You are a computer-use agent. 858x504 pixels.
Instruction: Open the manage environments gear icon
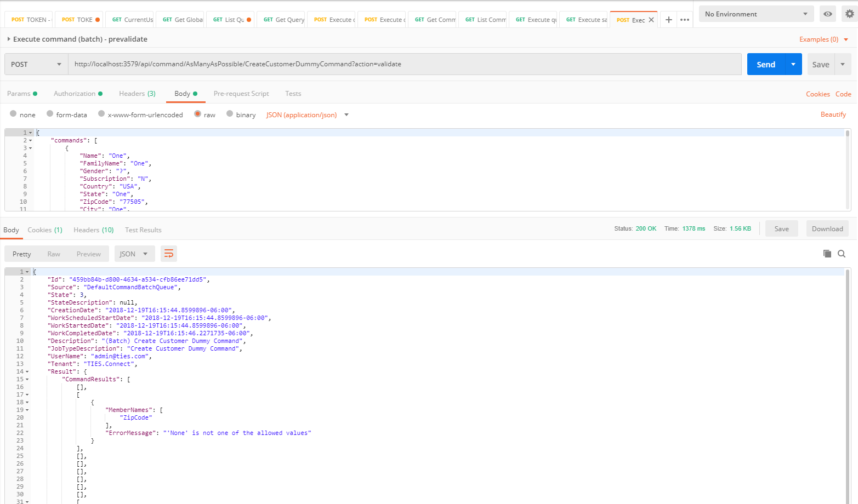click(x=849, y=14)
